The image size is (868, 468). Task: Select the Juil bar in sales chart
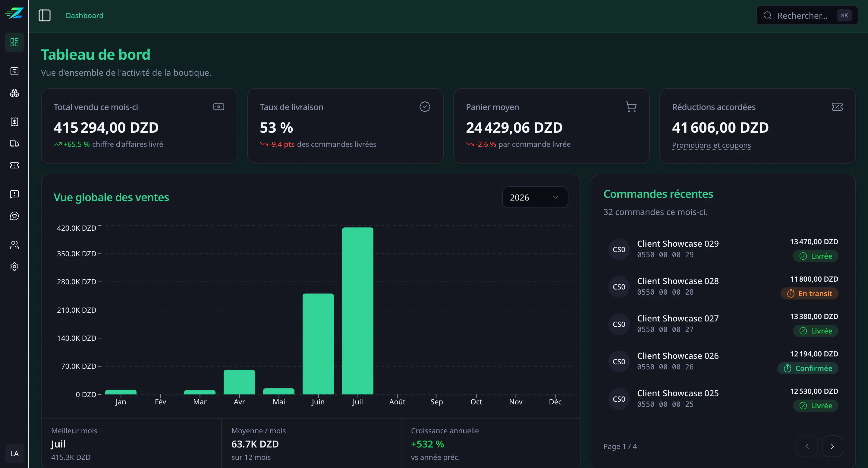[x=357, y=311]
